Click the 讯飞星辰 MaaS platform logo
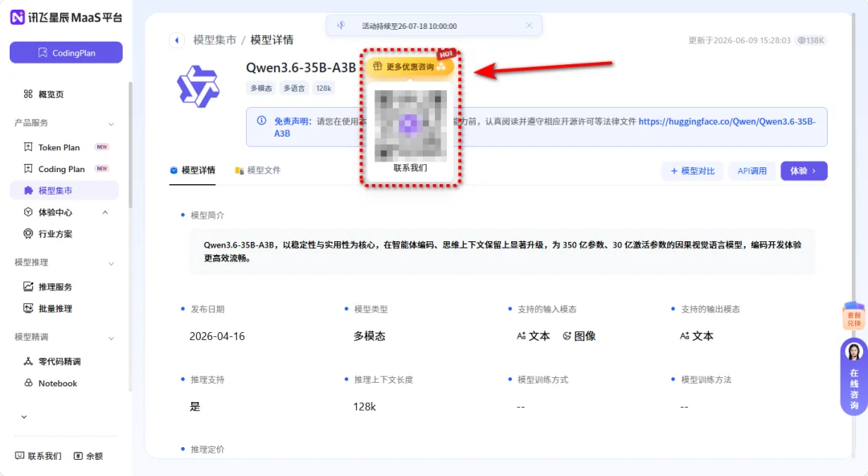The width and height of the screenshot is (868, 476). click(x=66, y=17)
